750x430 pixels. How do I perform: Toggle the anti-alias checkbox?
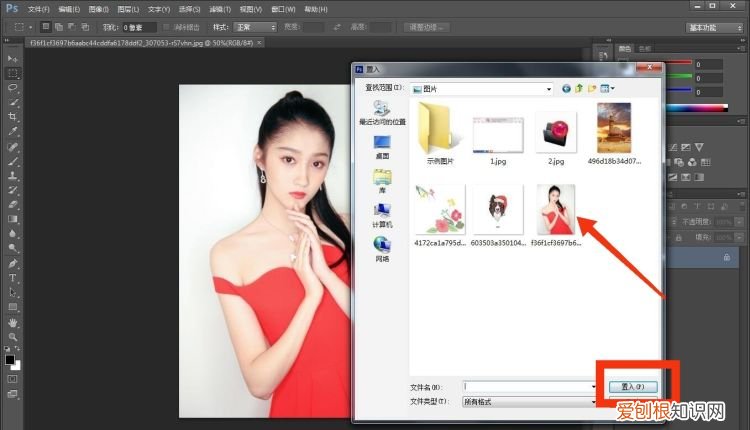pyautogui.click(x=166, y=27)
